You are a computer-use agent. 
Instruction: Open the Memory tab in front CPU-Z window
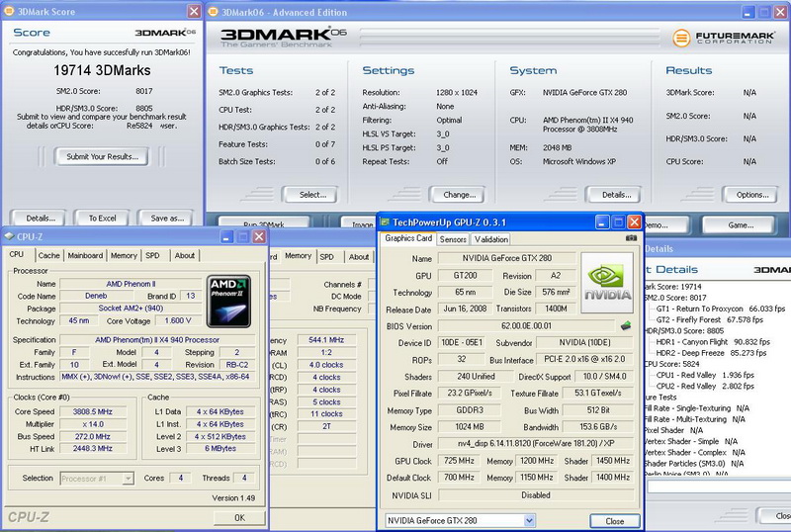pos(124,255)
